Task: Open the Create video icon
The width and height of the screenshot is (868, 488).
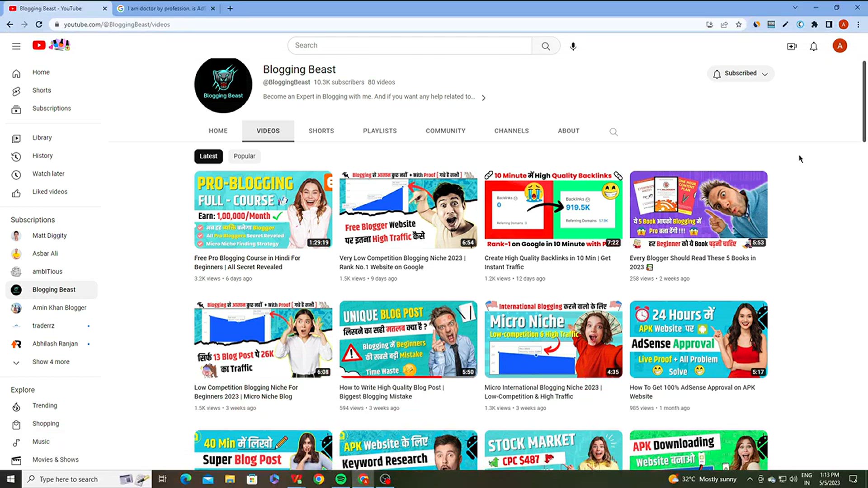Action: pyautogui.click(x=792, y=46)
